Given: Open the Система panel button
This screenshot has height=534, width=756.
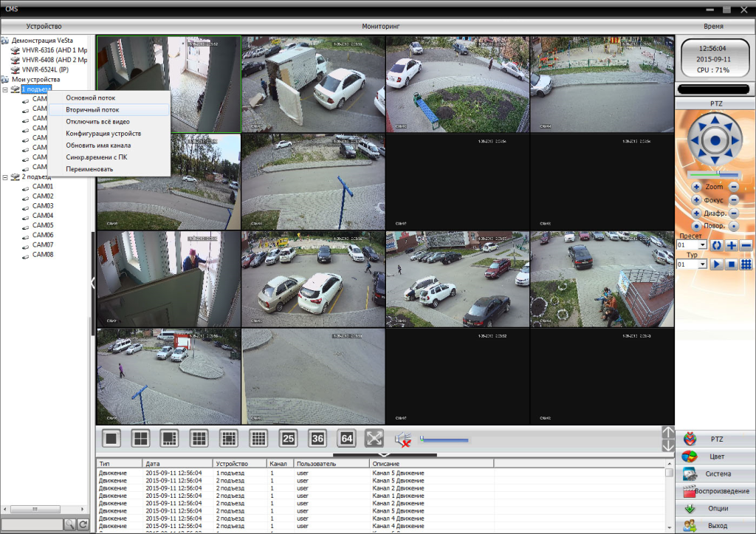Looking at the screenshot, I should coord(715,473).
